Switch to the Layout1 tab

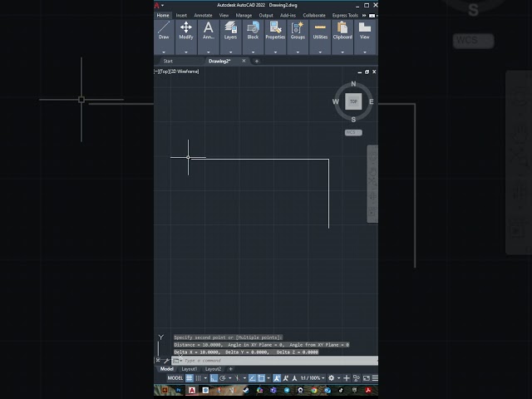(189, 369)
